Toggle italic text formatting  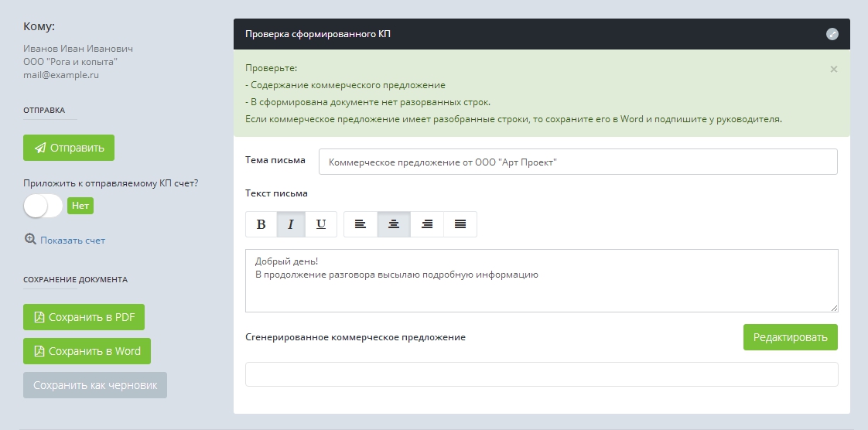pyautogui.click(x=291, y=224)
